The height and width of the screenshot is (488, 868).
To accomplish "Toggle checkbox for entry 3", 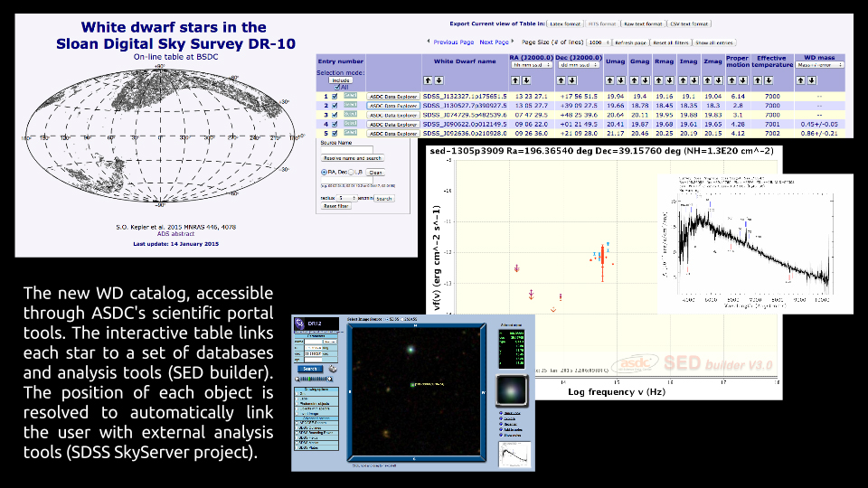I will (x=335, y=115).
